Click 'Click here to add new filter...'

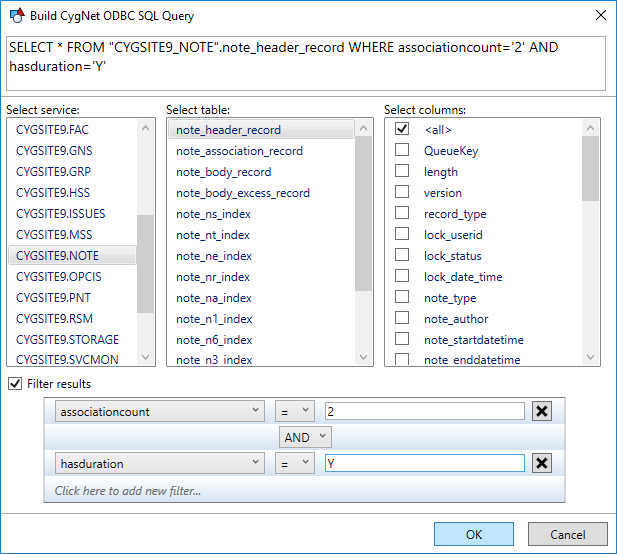(x=127, y=491)
